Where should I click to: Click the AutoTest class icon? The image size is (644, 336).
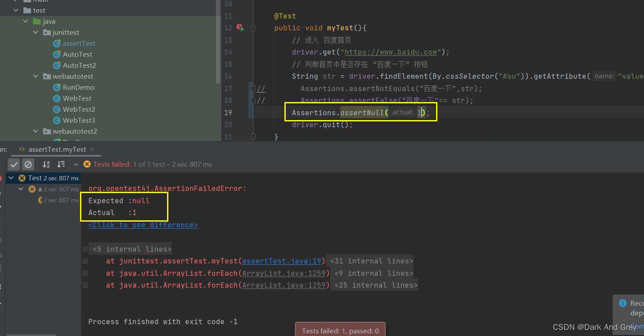pyautogui.click(x=56, y=55)
